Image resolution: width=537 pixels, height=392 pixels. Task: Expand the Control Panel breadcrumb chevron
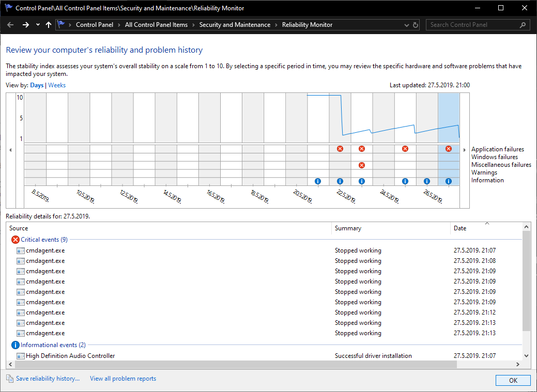[x=118, y=25]
